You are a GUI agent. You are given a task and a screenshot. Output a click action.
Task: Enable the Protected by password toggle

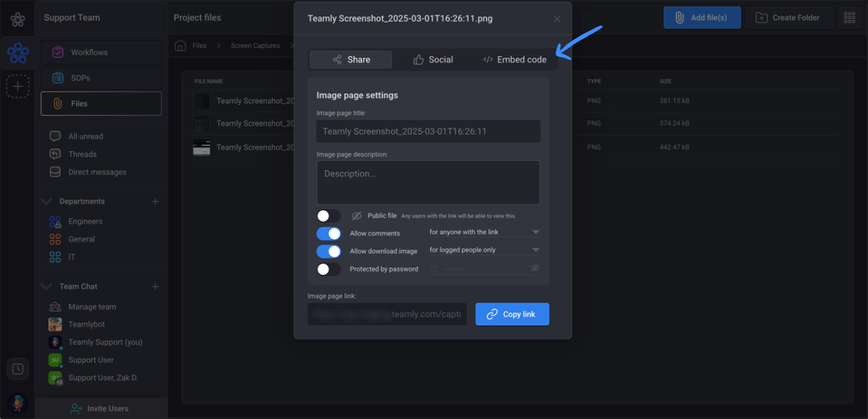pos(329,269)
